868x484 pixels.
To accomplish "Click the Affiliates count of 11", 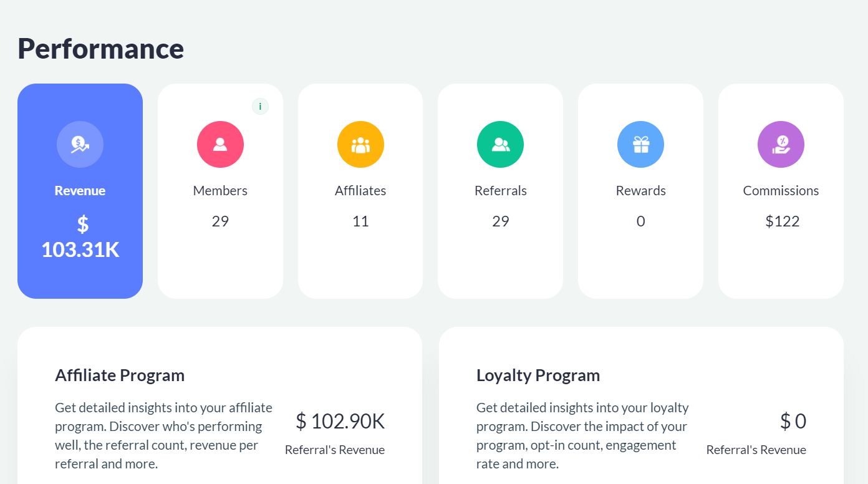I will point(360,221).
